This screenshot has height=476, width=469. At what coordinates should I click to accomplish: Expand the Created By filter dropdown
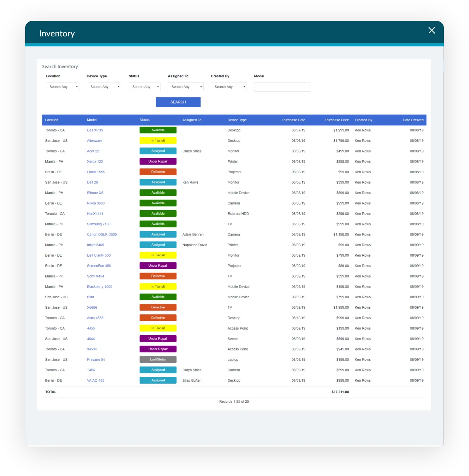[228, 87]
